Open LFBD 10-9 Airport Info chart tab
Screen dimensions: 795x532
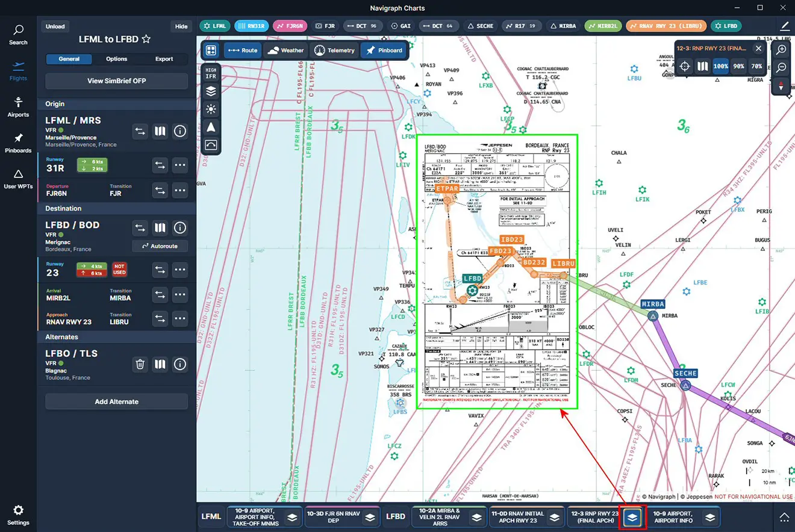point(673,517)
